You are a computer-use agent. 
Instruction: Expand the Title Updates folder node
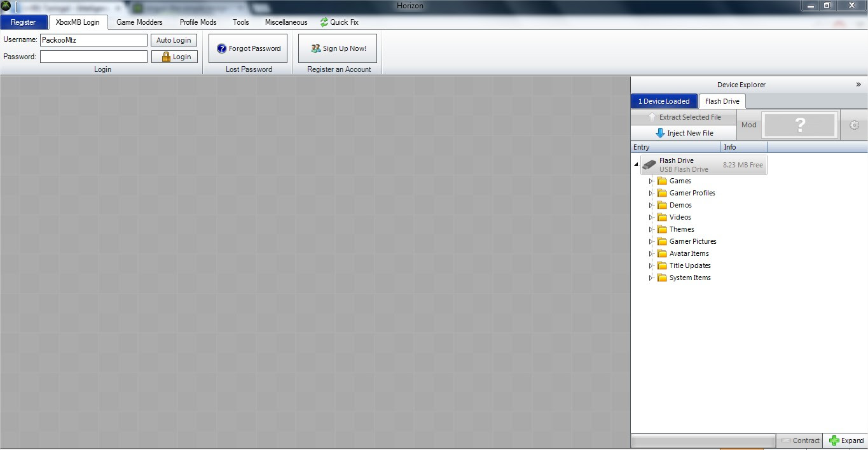pos(651,266)
